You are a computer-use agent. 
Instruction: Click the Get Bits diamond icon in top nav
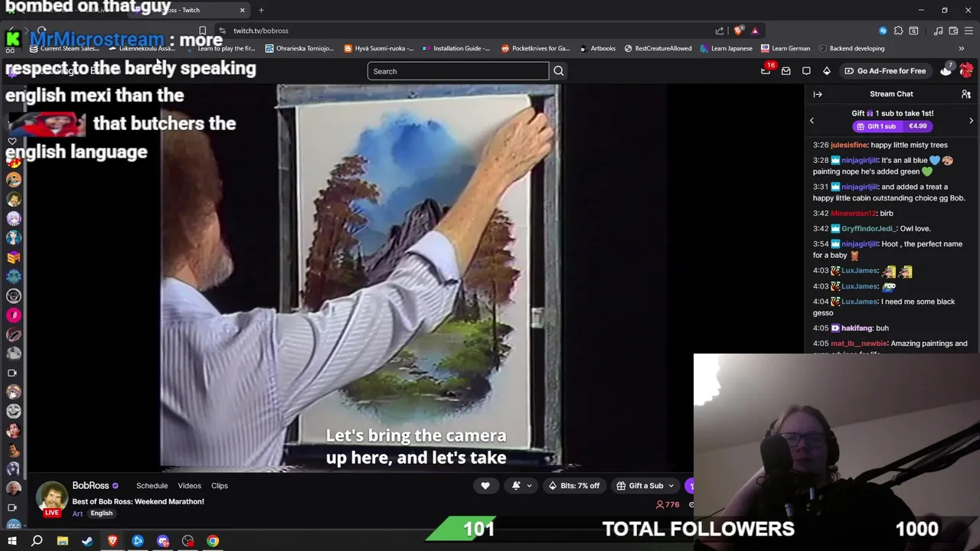827,71
